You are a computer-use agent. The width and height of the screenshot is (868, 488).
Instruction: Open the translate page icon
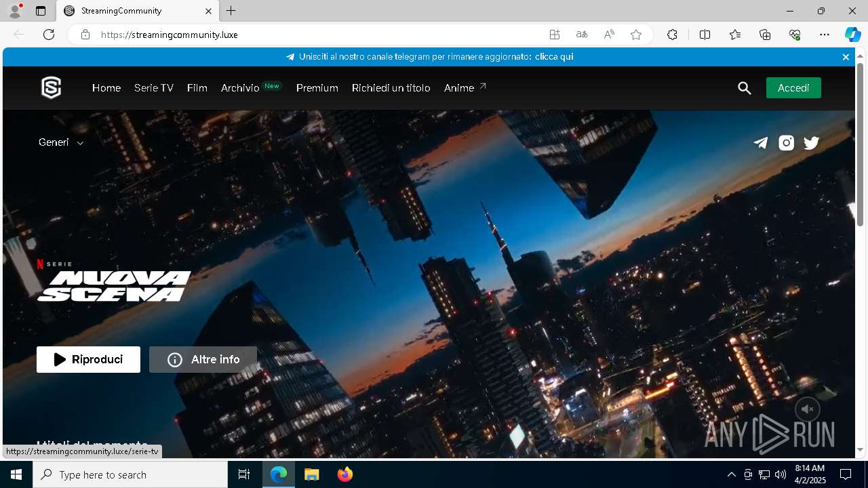click(x=582, y=35)
